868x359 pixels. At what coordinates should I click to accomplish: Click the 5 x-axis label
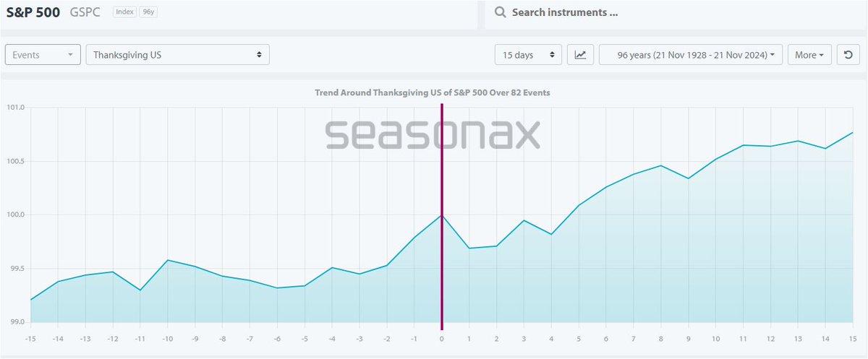tap(579, 338)
